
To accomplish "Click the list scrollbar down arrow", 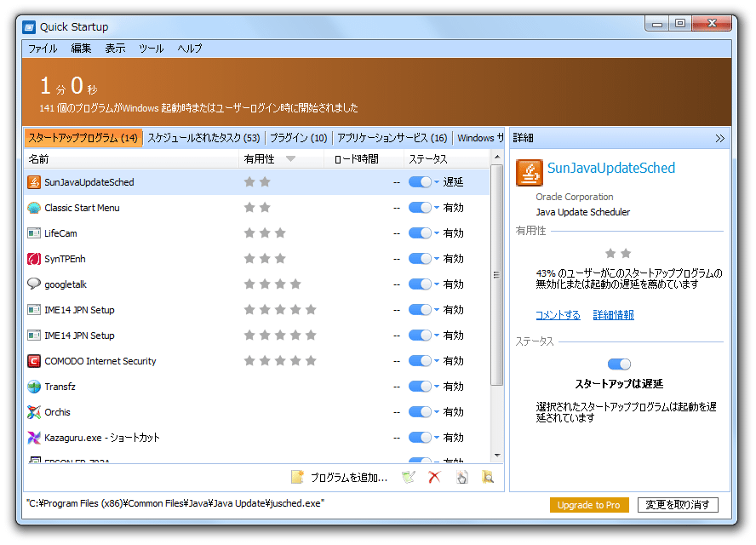I will [497, 456].
